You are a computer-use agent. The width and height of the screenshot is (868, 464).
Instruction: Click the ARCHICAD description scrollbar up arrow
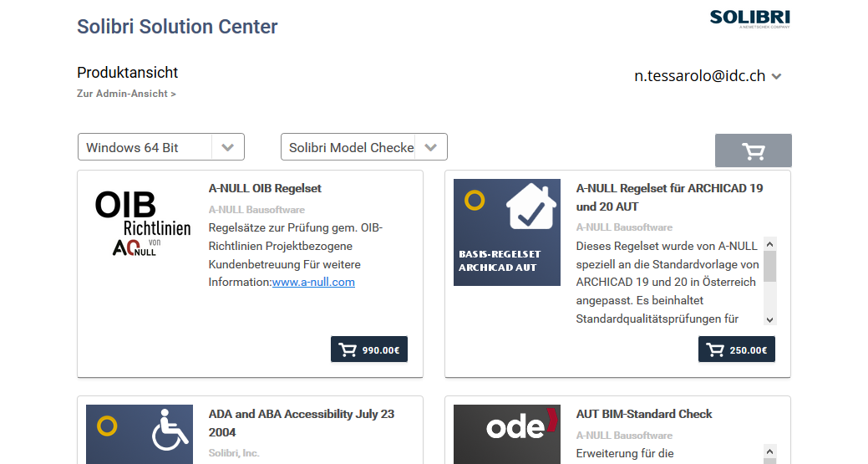(x=769, y=244)
